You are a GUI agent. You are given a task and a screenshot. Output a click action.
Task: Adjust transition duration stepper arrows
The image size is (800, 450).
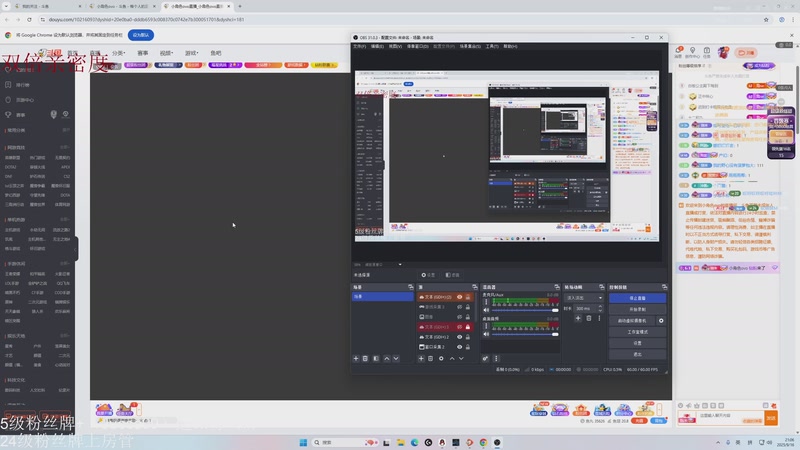[x=600, y=309]
